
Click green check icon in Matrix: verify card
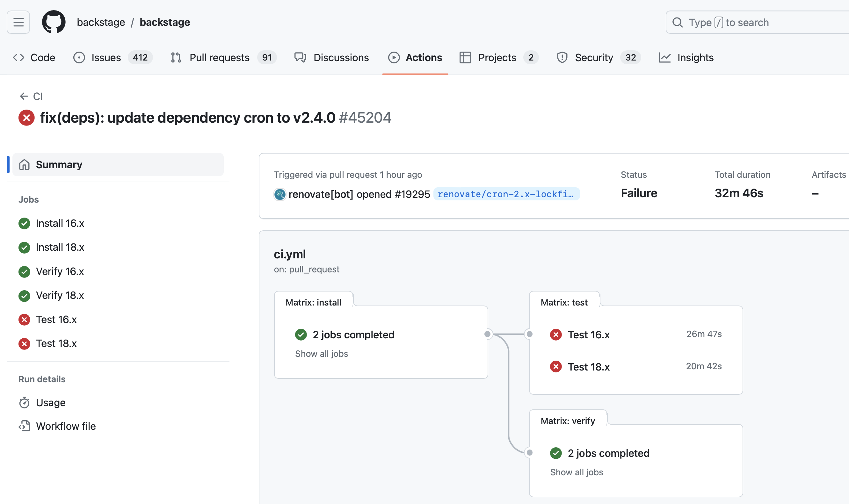tap(556, 453)
